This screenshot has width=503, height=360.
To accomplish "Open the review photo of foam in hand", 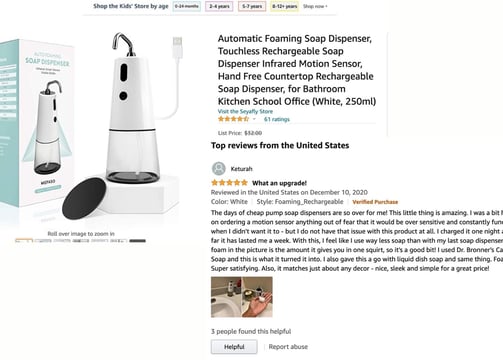I will point(257,297).
